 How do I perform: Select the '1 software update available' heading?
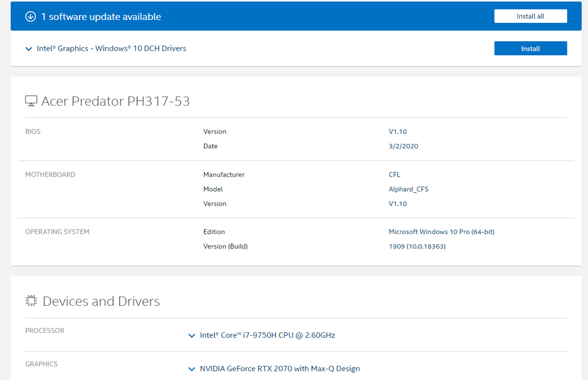[x=101, y=16]
